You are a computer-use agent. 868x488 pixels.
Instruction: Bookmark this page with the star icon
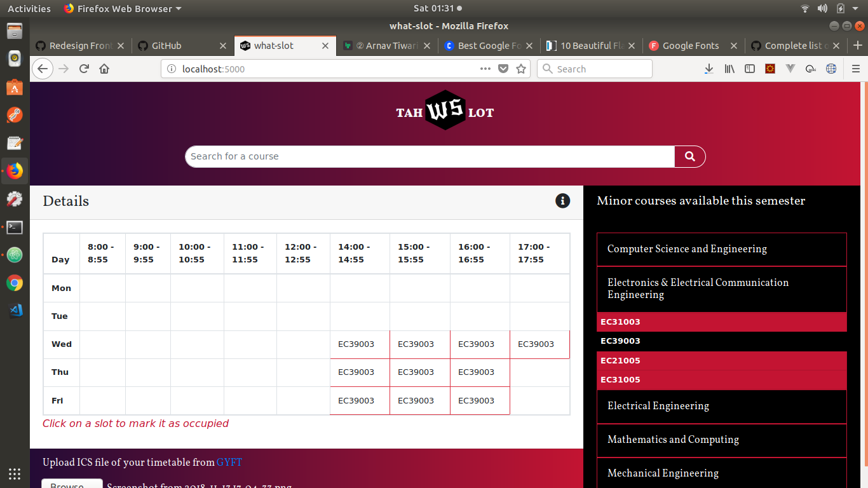[x=521, y=69]
